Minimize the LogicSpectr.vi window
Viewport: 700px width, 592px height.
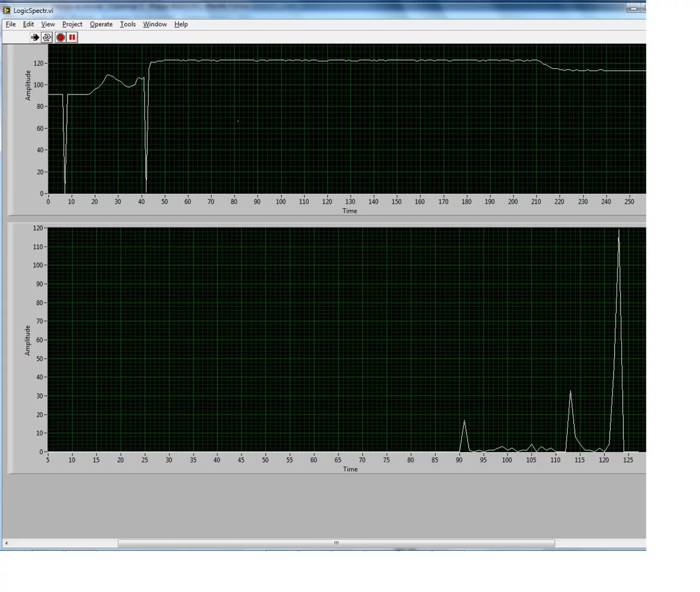[634, 8]
